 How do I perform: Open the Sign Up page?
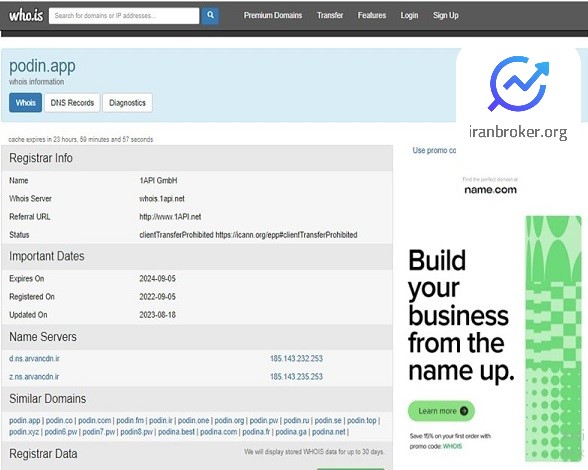tap(446, 15)
